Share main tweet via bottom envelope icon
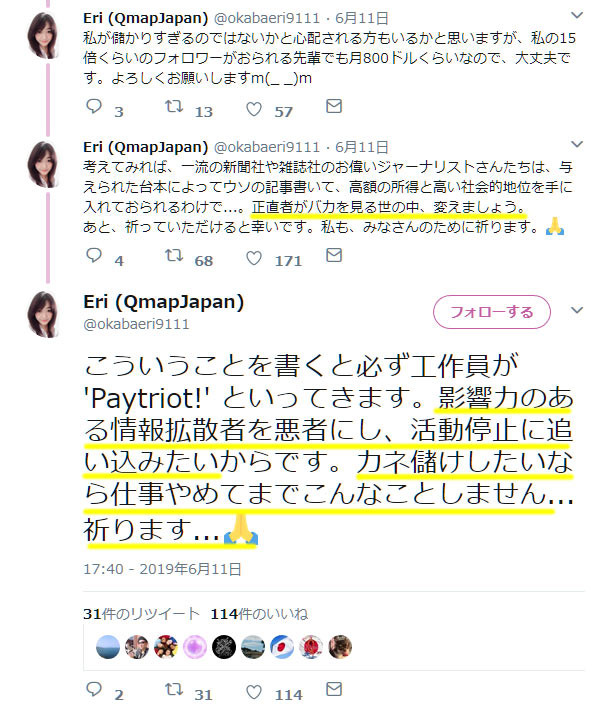 point(334,689)
